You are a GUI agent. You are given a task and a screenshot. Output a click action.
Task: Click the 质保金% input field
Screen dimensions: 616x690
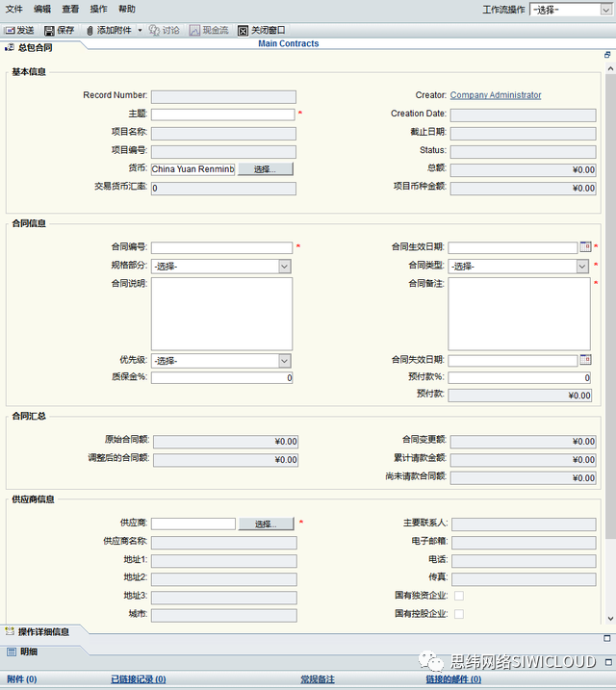[221, 378]
